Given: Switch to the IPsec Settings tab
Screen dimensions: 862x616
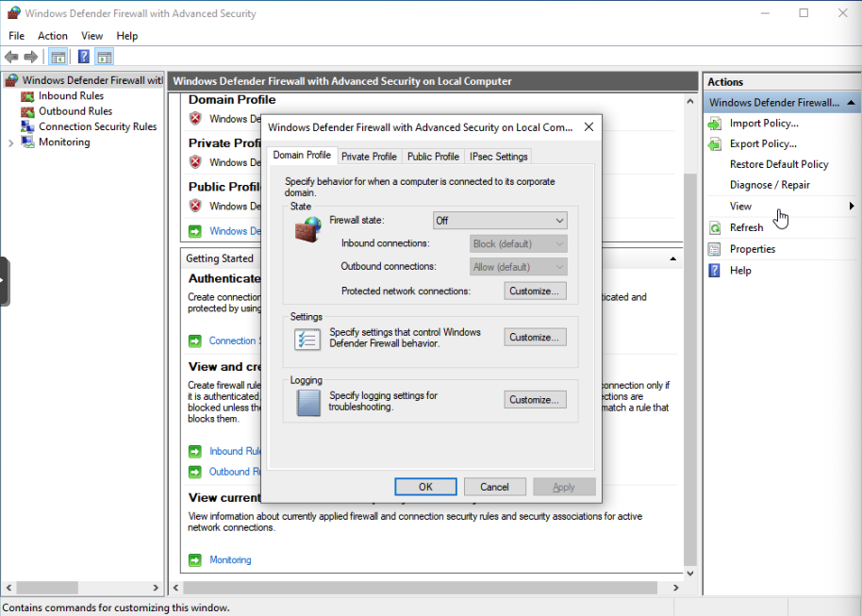Looking at the screenshot, I should tap(497, 156).
